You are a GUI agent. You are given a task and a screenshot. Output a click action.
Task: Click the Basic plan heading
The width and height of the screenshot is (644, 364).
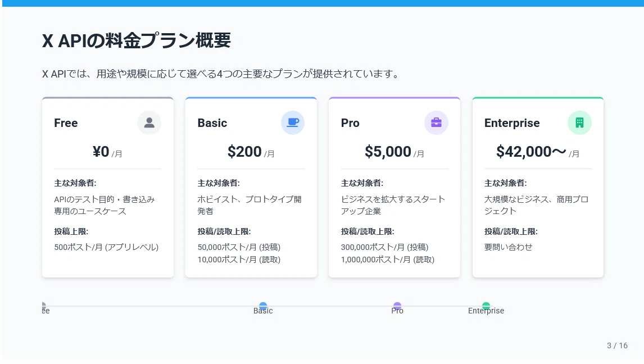[212, 122]
